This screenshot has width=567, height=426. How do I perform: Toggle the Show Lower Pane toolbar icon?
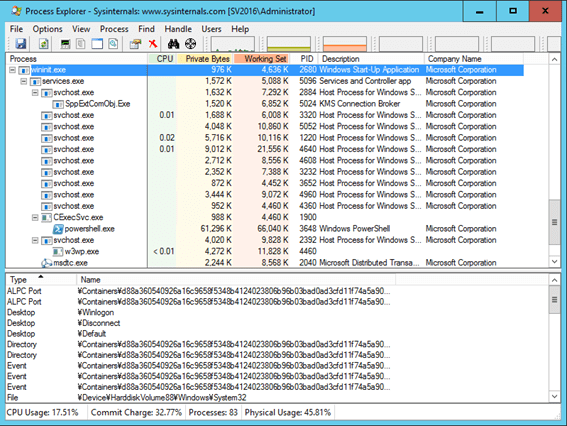97,44
